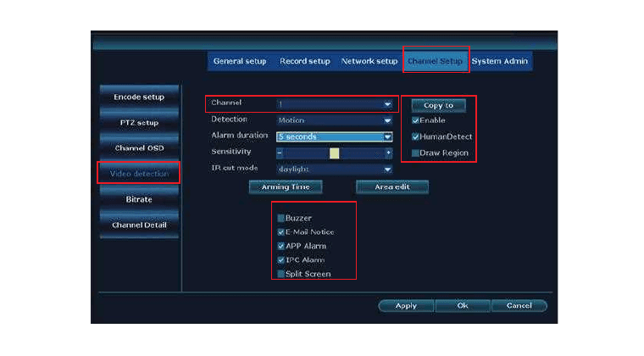
Task: Select Video detection sidebar item
Action: pos(139,174)
